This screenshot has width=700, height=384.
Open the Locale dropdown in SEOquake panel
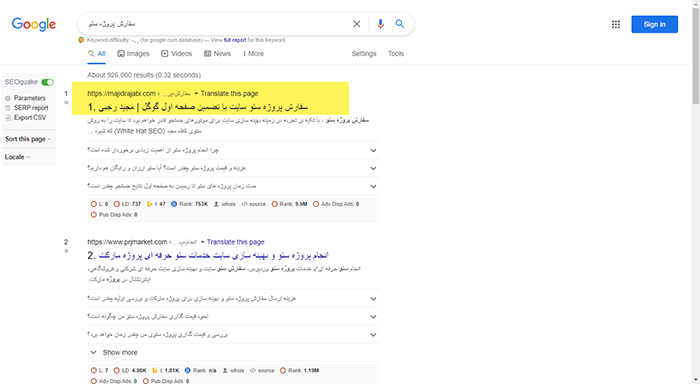coord(17,157)
